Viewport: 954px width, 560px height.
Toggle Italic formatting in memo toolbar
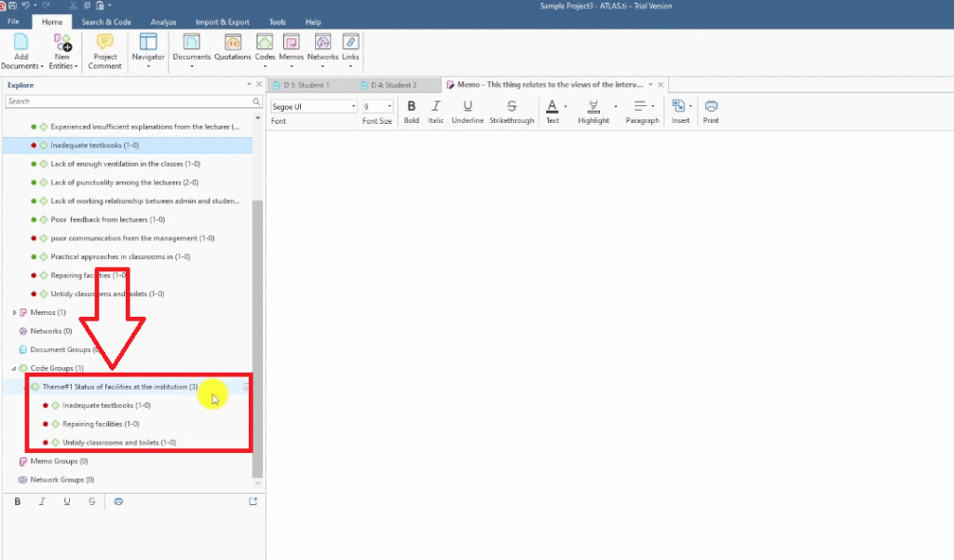[436, 106]
